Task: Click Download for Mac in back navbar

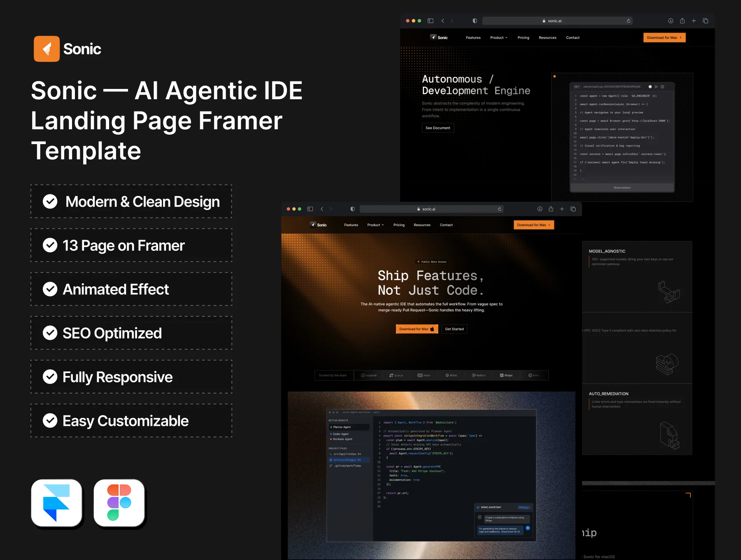Action: pyautogui.click(x=664, y=37)
